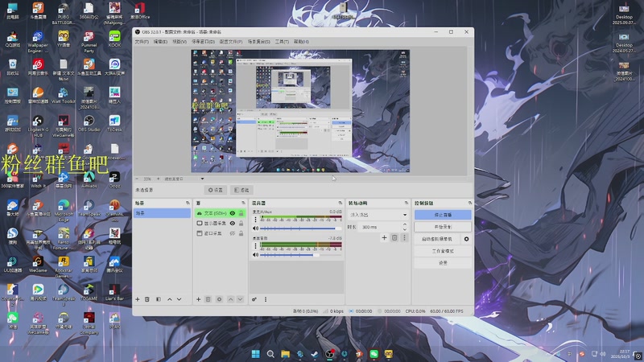The width and height of the screenshot is (644, 362).
Task: Click the blue Stop Streaming (停止直播) button
Action: [443, 215]
